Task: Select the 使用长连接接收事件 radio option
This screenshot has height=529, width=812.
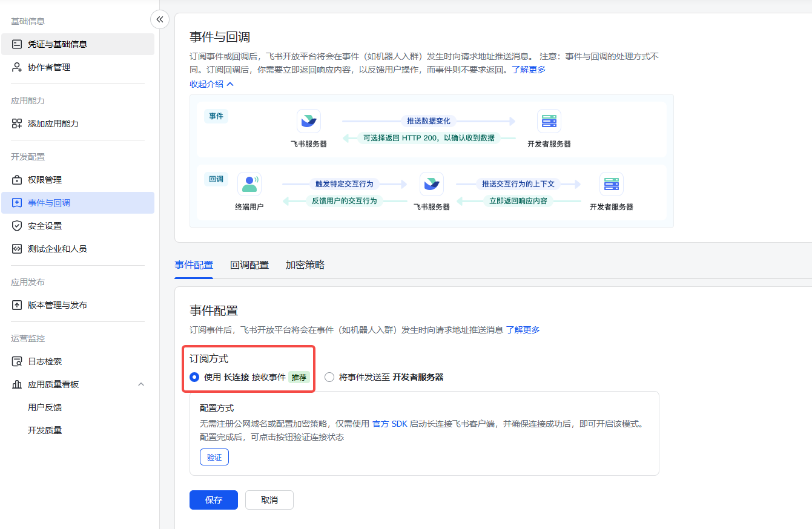Action: click(x=194, y=377)
